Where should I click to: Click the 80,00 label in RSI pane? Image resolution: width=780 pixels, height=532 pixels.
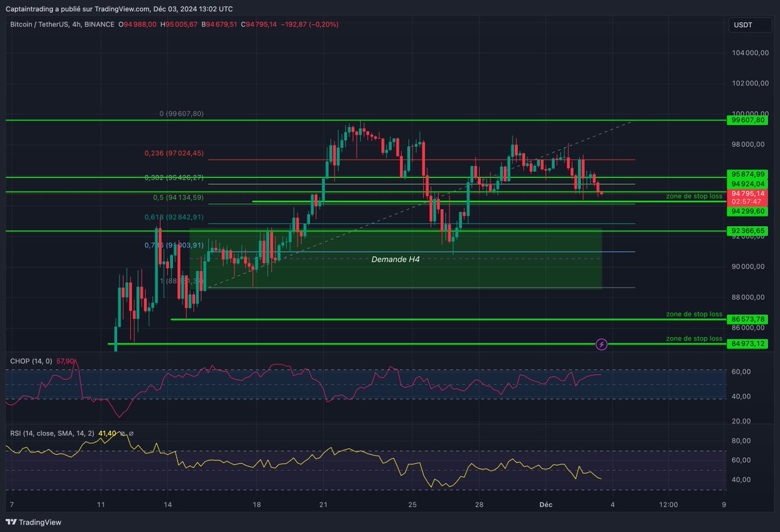[x=742, y=440]
